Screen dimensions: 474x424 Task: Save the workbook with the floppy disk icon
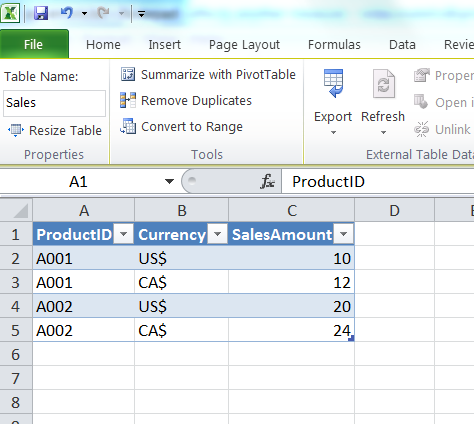pyautogui.click(x=41, y=13)
